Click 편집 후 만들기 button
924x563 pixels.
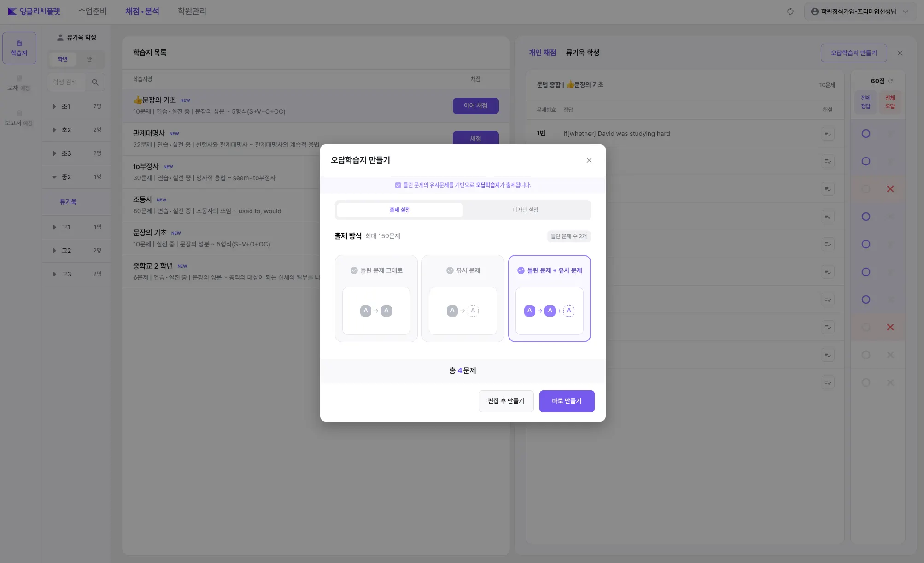(506, 401)
